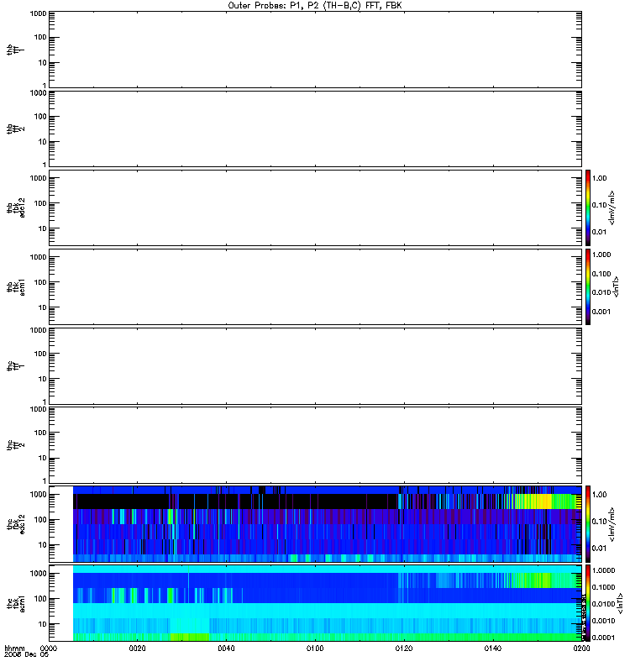Screen dimensions: 630x672
Task: Click the '1.0000' tick on thc scm1 colorbar
Action: (604, 570)
